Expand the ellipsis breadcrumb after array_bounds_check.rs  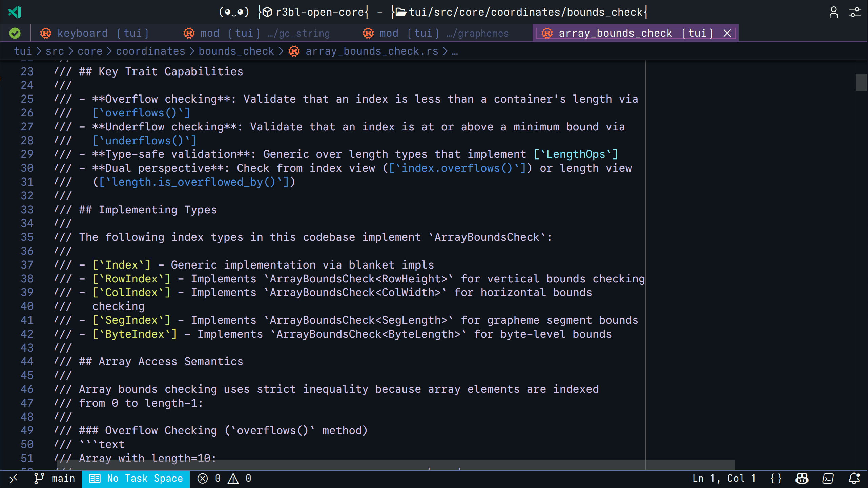(455, 51)
